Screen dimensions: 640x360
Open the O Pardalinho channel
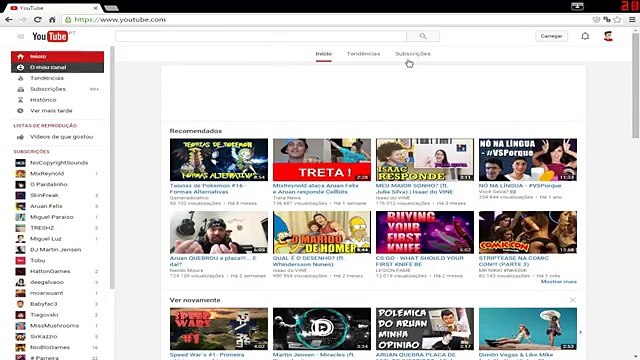click(58, 184)
